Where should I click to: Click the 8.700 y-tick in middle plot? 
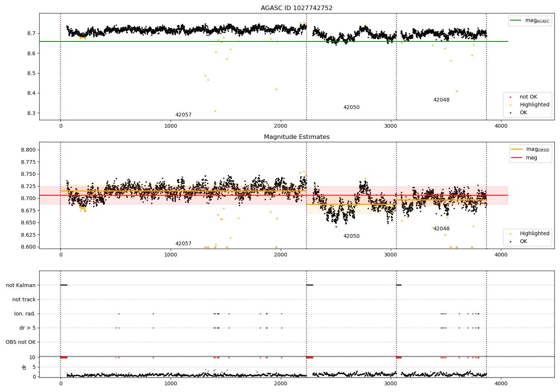[x=29, y=198]
